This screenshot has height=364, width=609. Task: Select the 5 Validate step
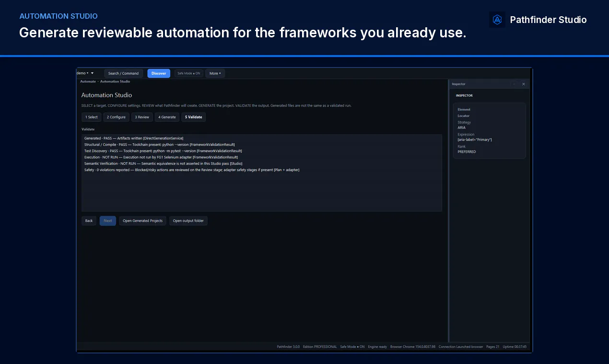point(194,117)
